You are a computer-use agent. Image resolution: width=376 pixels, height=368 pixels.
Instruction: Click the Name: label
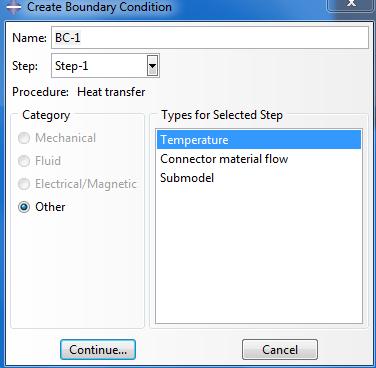tap(29, 38)
